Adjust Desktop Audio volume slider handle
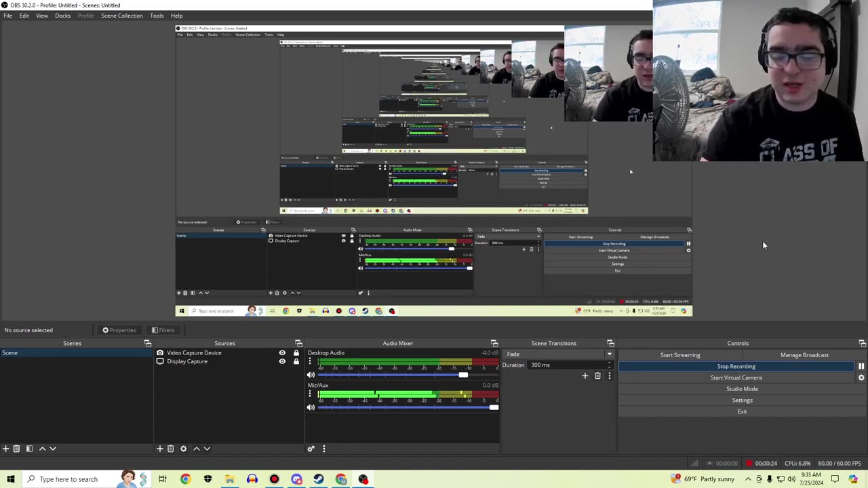868x488 pixels. (462, 375)
